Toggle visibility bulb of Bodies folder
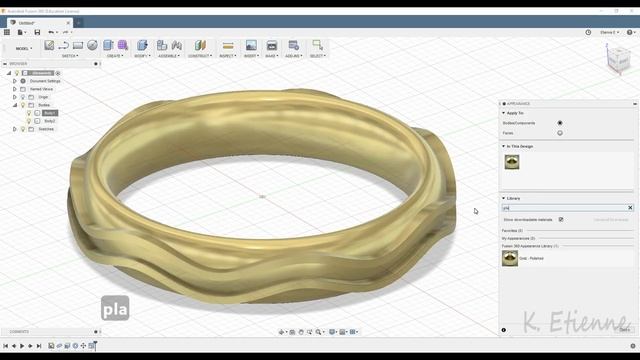 coord(23,105)
